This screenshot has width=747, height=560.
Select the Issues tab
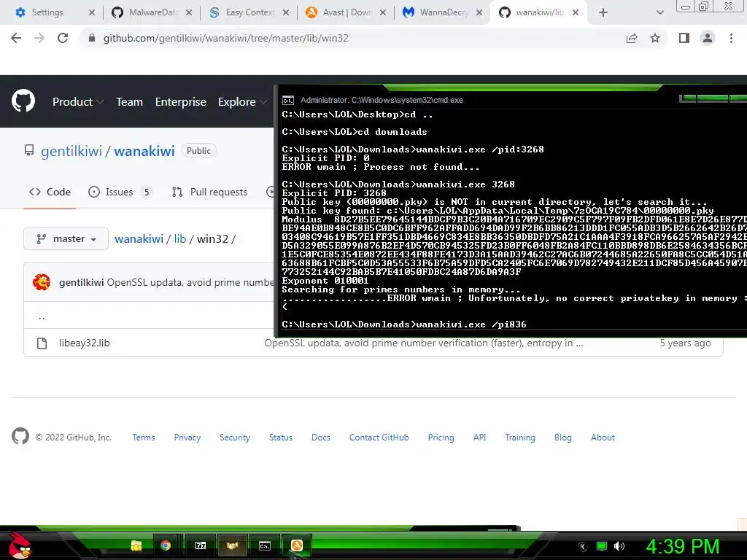click(120, 192)
